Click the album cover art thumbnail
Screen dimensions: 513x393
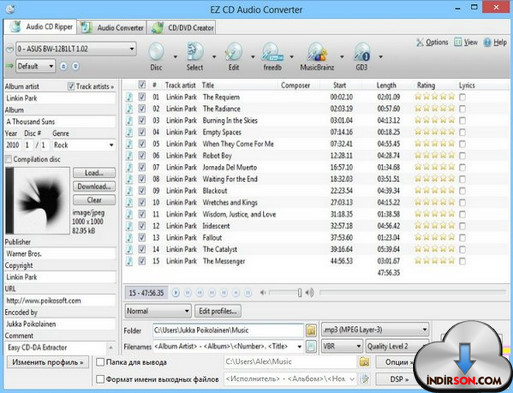[x=37, y=200]
